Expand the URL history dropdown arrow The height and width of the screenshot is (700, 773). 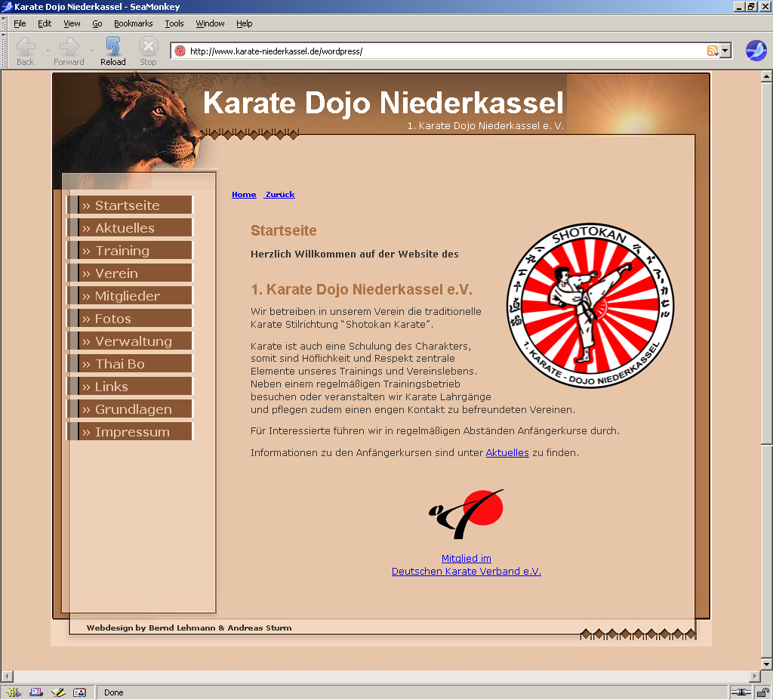point(725,51)
